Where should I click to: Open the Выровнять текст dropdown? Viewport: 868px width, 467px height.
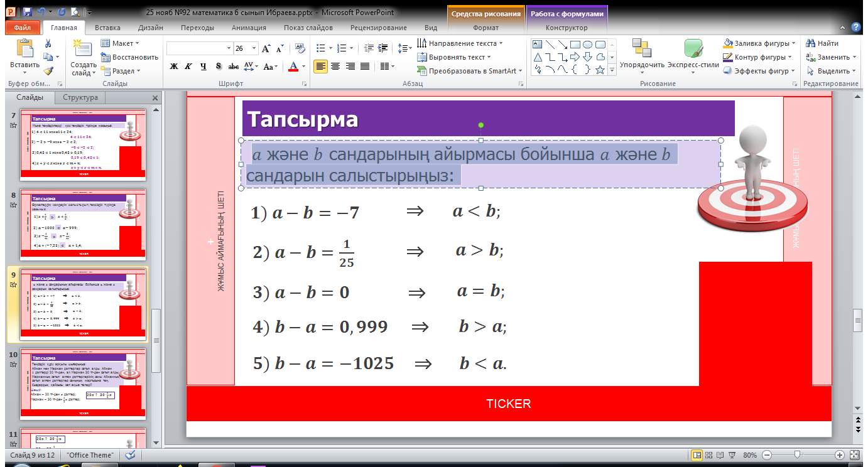[455, 57]
